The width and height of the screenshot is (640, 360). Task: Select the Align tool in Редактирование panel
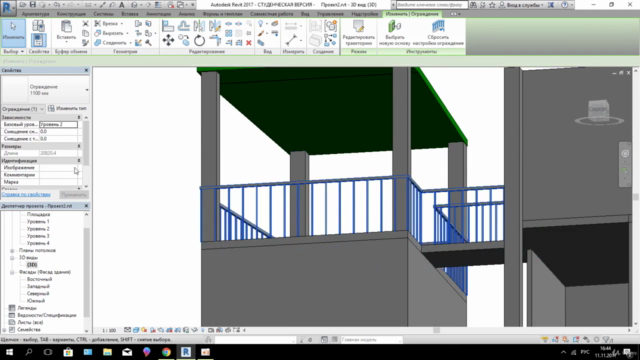coord(168,26)
